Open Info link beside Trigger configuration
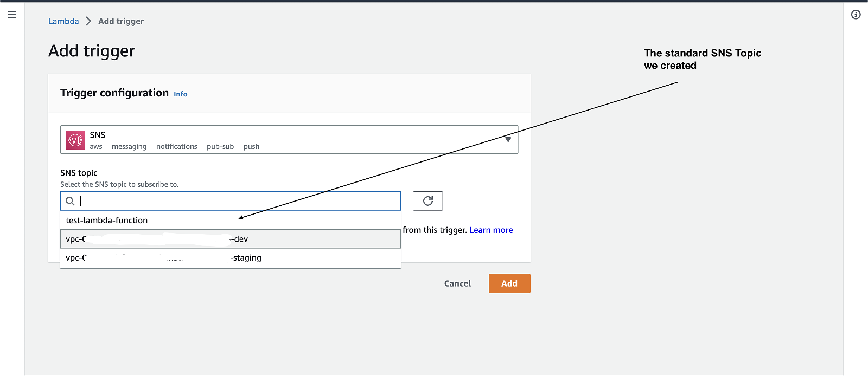The image size is (868, 376). pyautogui.click(x=181, y=94)
